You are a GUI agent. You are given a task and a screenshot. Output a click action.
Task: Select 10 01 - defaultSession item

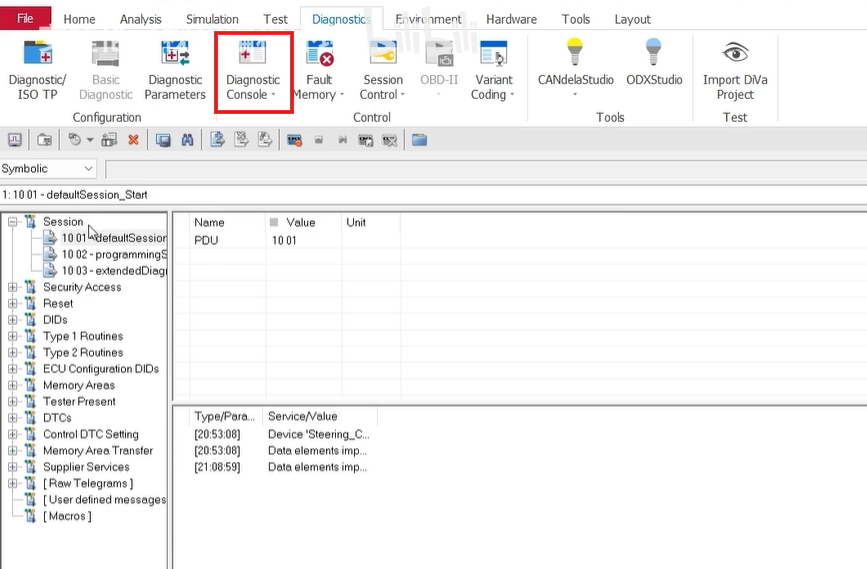[114, 238]
